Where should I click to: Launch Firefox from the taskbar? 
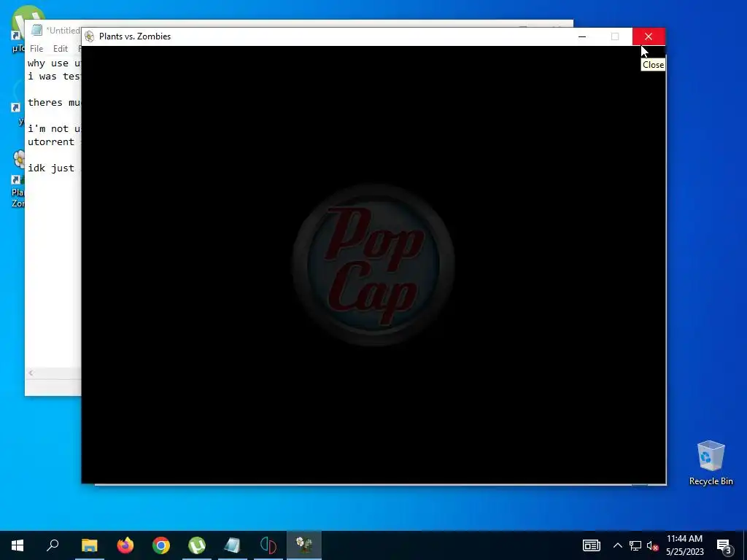click(125, 545)
